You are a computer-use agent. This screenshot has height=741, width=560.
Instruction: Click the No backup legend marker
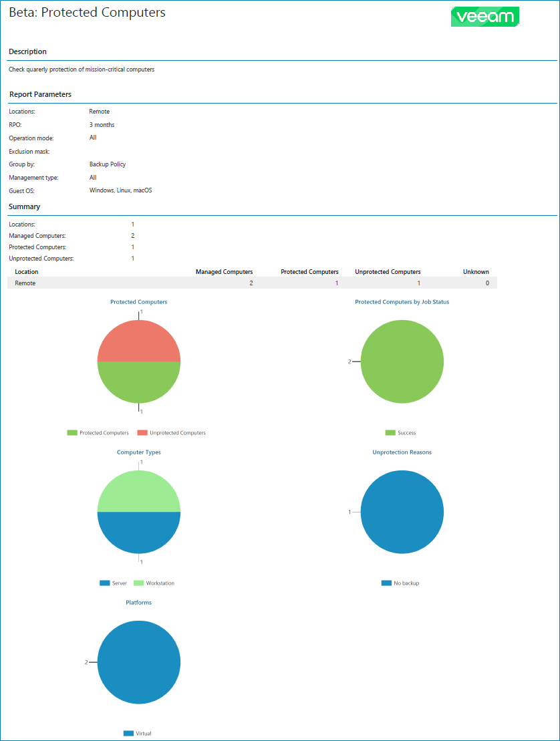pos(386,583)
